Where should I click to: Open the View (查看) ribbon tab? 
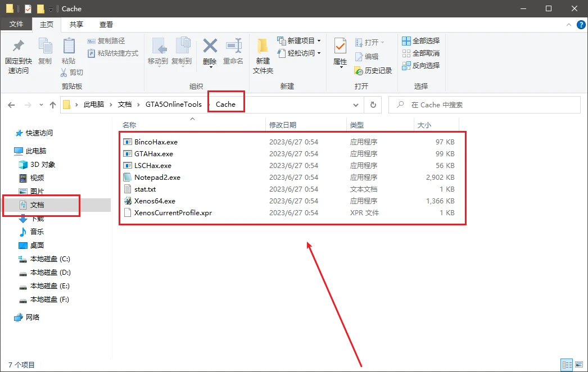tap(106, 25)
